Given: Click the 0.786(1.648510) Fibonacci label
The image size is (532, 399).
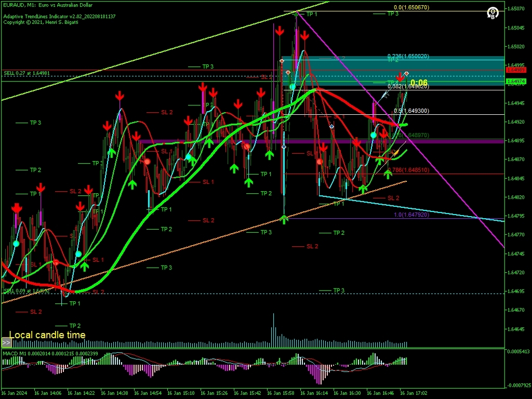Looking at the screenshot, I should 408,170.
